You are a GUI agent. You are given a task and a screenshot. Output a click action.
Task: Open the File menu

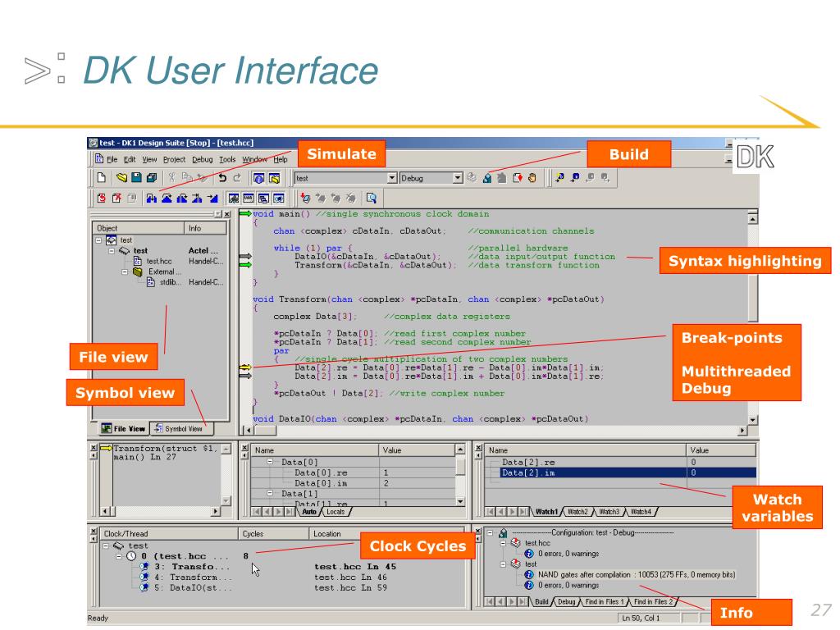point(112,159)
